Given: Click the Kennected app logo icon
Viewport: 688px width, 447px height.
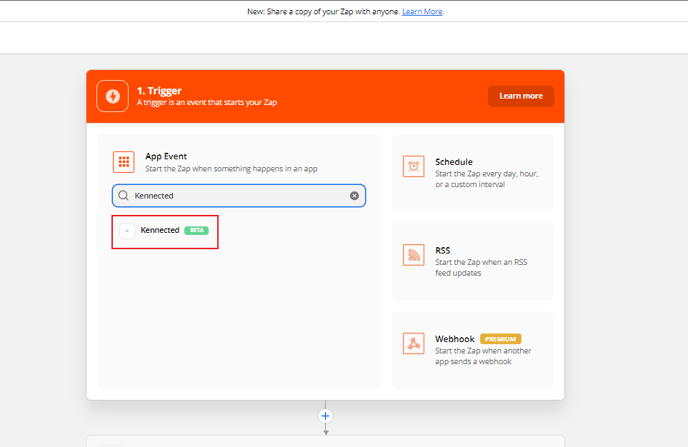Looking at the screenshot, I should pos(127,230).
